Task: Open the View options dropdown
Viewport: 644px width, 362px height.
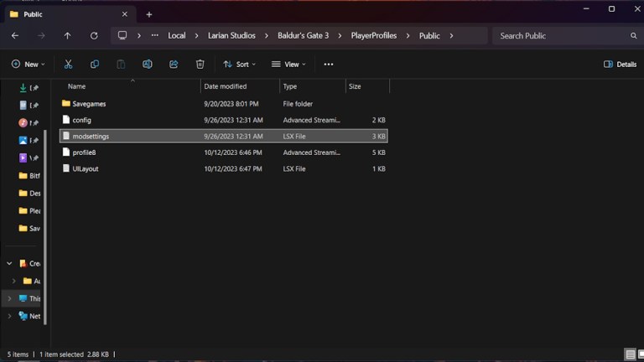Action: coord(288,65)
